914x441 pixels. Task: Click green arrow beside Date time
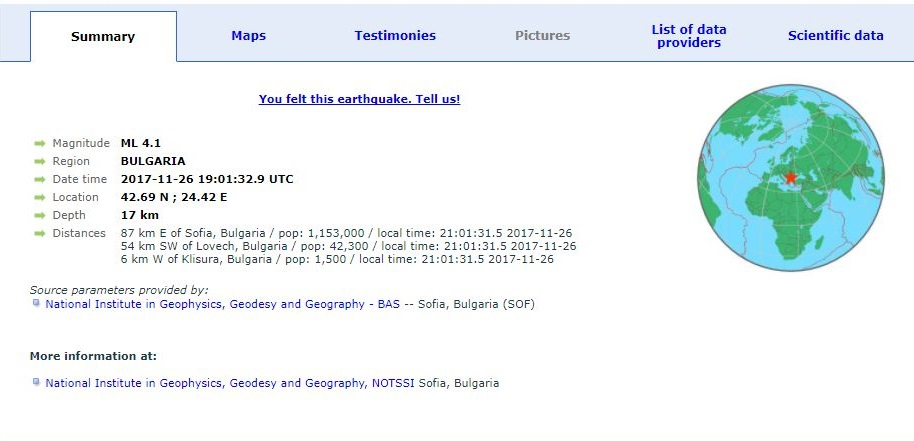[x=40, y=179]
